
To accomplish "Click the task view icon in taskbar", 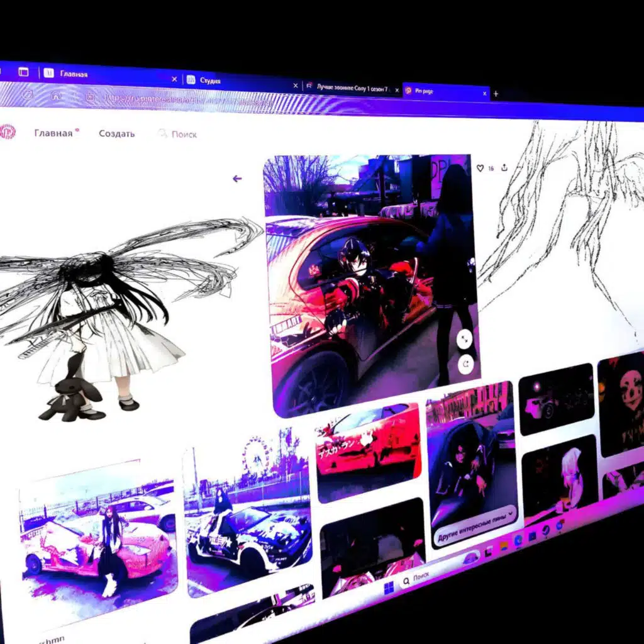I will click(x=489, y=552).
